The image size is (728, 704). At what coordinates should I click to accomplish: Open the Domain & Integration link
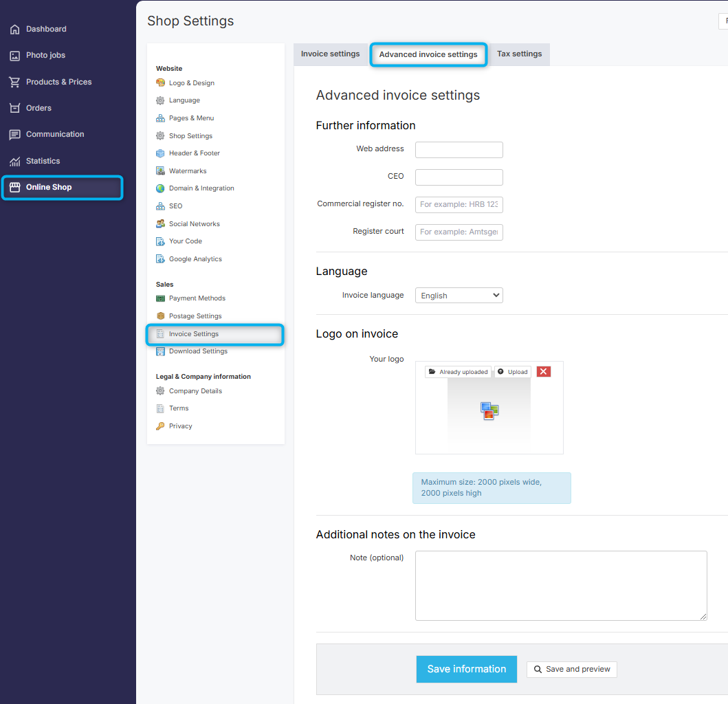[201, 188]
